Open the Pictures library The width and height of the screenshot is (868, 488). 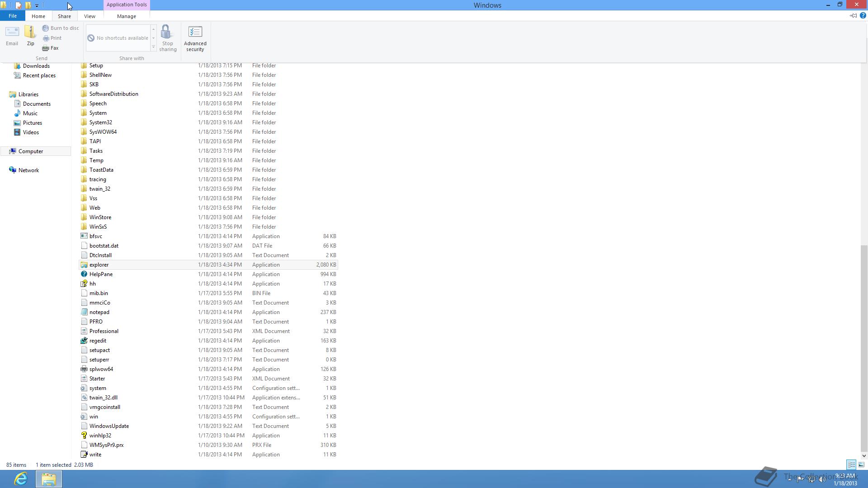tap(33, 123)
